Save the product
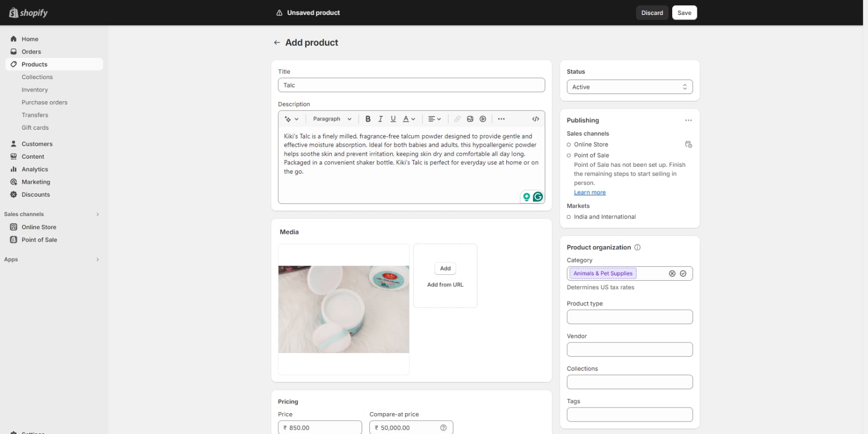The width and height of the screenshot is (868, 434). (x=684, y=13)
